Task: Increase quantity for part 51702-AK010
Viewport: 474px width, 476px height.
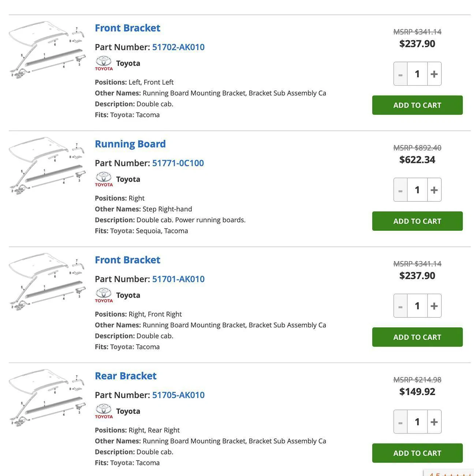Action: (434, 74)
